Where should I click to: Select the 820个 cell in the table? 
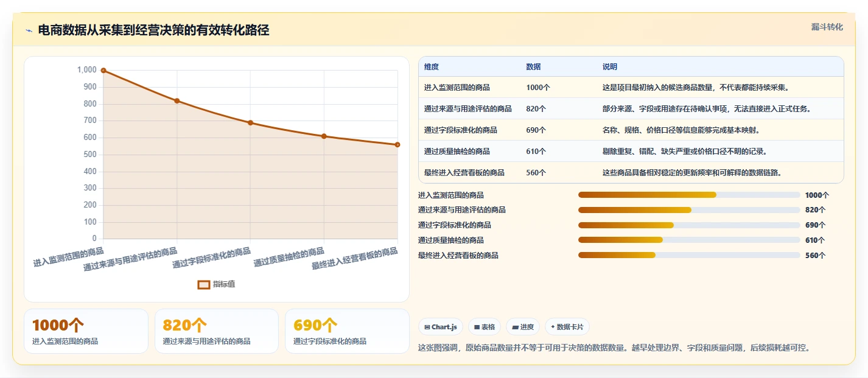pos(536,108)
